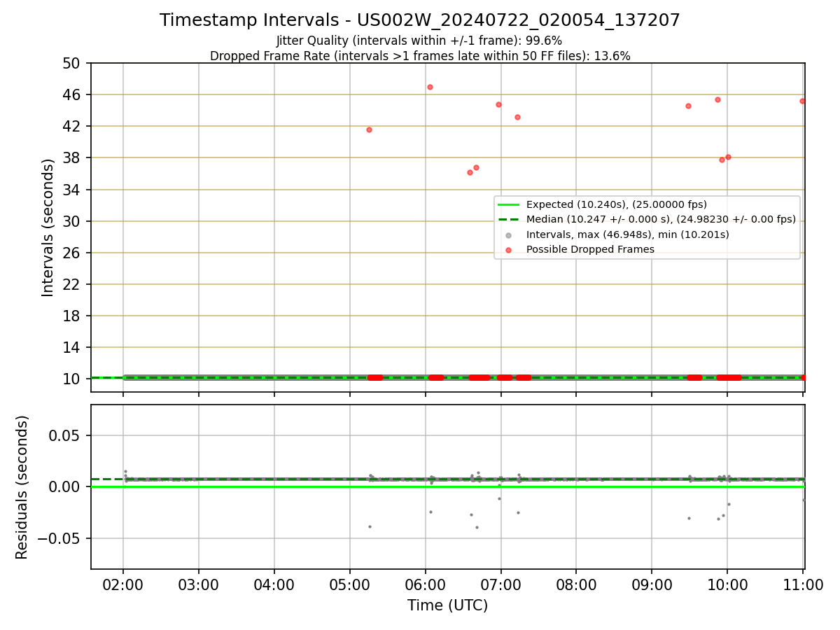Click legend entry starting 'Median (10.247'
Image resolution: width=840 pixels, height=630 pixels.
coord(661,219)
